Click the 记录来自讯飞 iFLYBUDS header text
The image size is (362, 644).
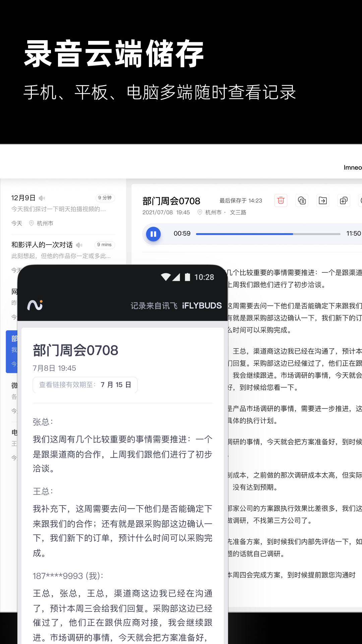tap(176, 306)
